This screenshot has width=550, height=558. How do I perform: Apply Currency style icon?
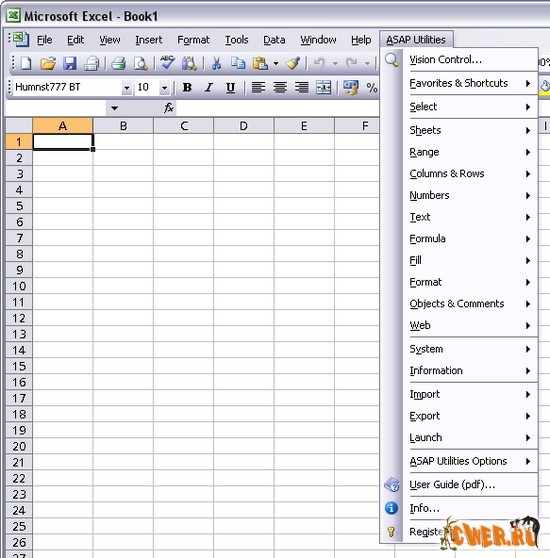click(x=350, y=87)
